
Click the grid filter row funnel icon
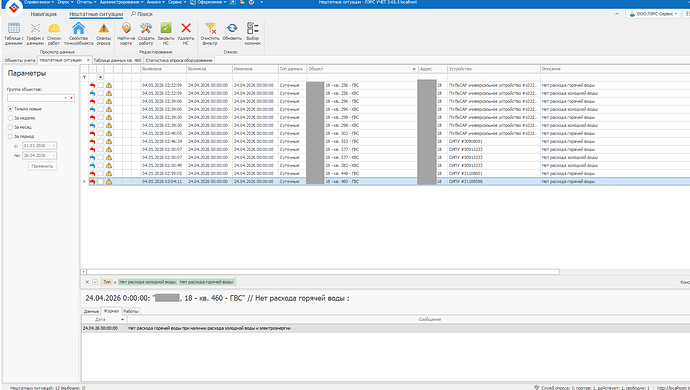click(84, 77)
